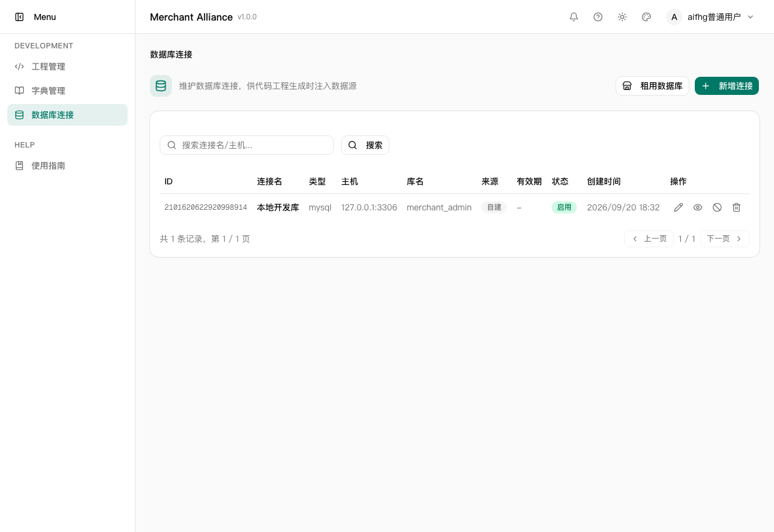
Task: Open 使用指南 in the sidebar
Action: (67, 166)
